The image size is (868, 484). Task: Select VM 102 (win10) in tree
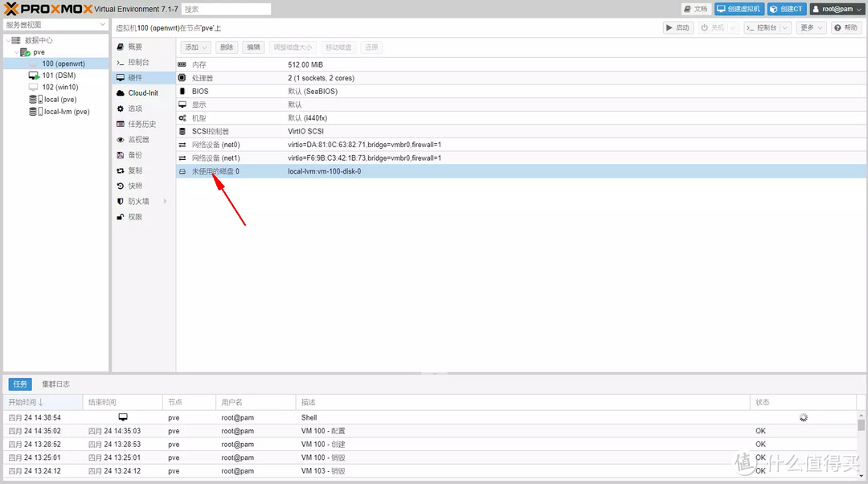click(x=56, y=87)
